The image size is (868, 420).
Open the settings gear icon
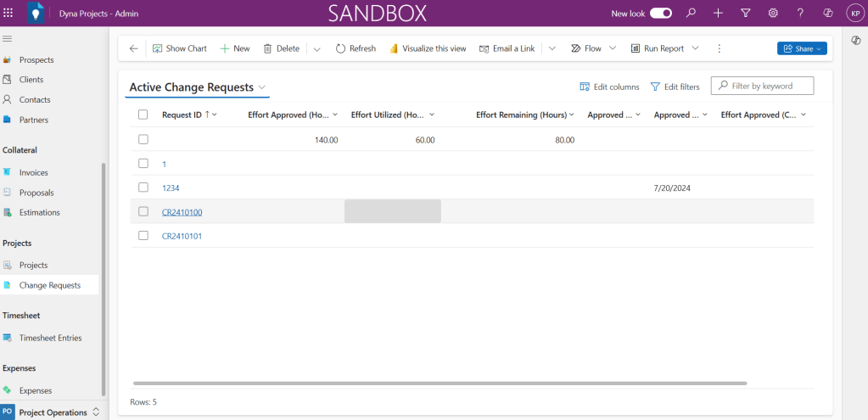click(773, 14)
